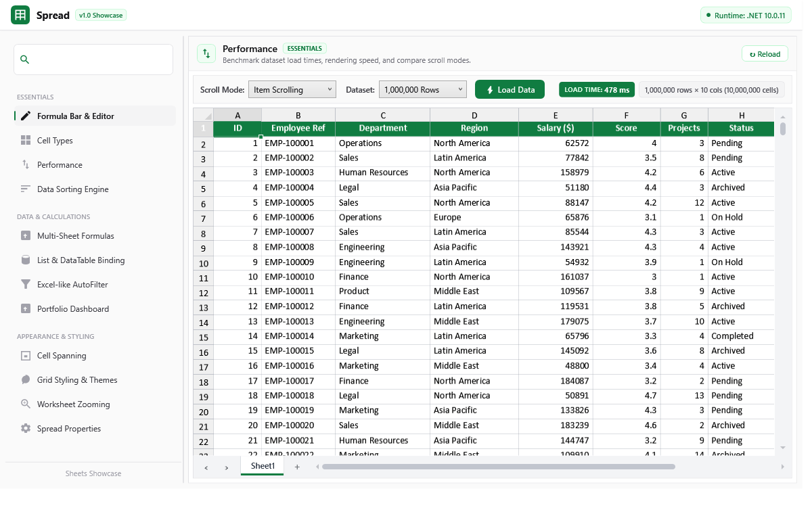
Task: Click the Sheets Showcase footer text
Action: pyautogui.click(x=93, y=473)
